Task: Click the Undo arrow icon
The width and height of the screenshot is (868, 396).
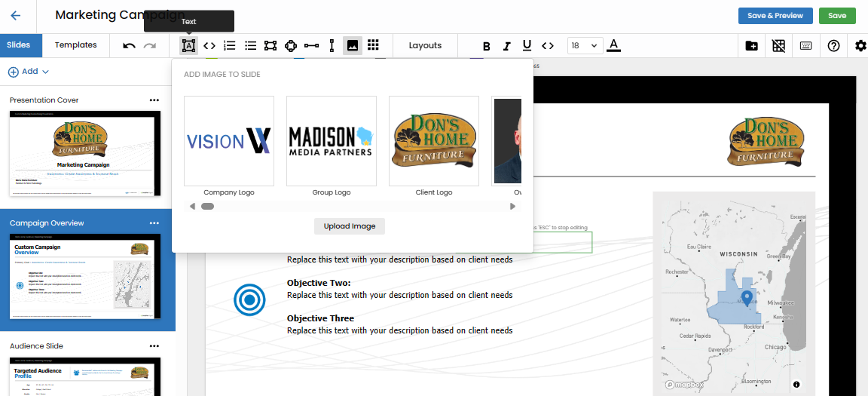Action: [x=130, y=46]
